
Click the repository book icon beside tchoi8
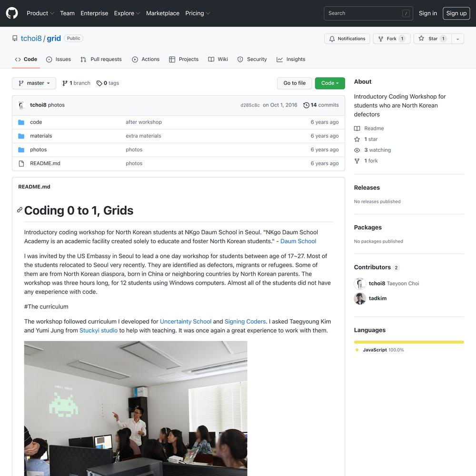(15, 38)
